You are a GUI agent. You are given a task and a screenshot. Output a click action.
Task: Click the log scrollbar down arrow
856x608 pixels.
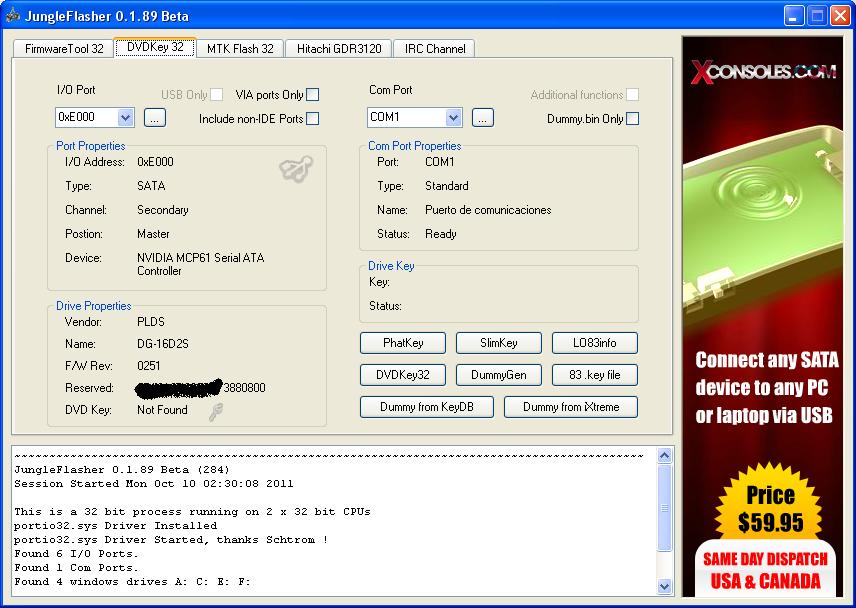664,587
